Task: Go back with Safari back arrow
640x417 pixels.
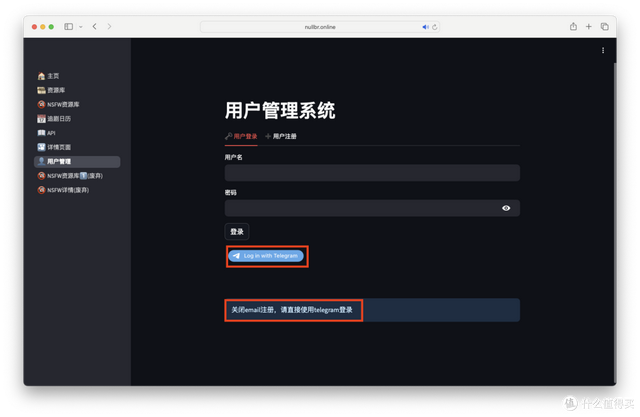Action: click(x=95, y=27)
